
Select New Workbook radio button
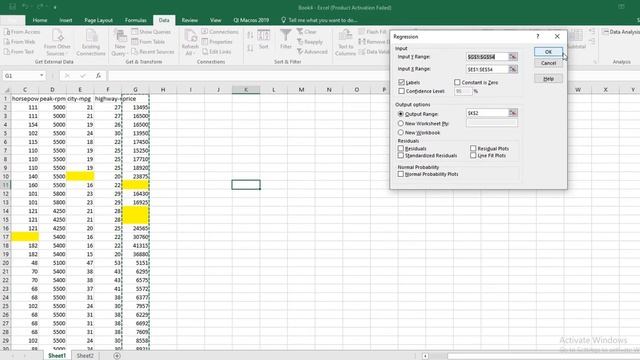[401, 133]
